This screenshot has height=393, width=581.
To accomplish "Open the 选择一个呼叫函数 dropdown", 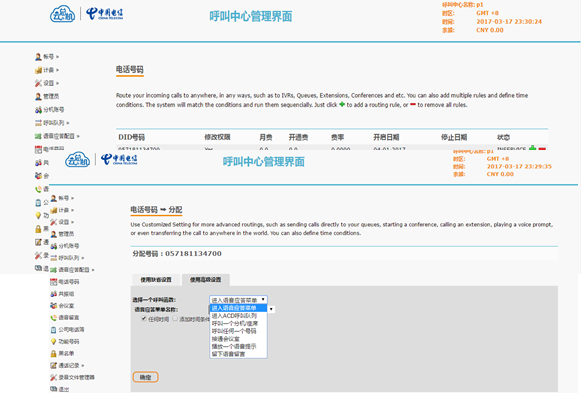I will click(x=238, y=300).
